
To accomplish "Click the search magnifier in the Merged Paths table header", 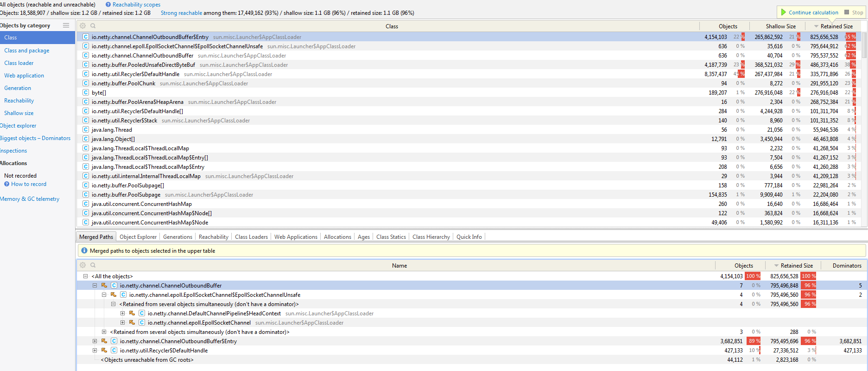I will [x=93, y=265].
